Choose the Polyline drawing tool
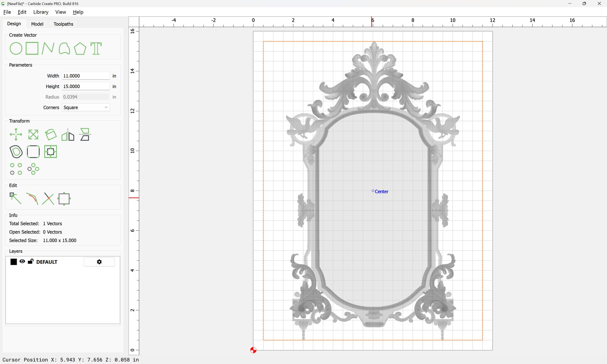Image resolution: width=607 pixels, height=364 pixels. pos(48,49)
